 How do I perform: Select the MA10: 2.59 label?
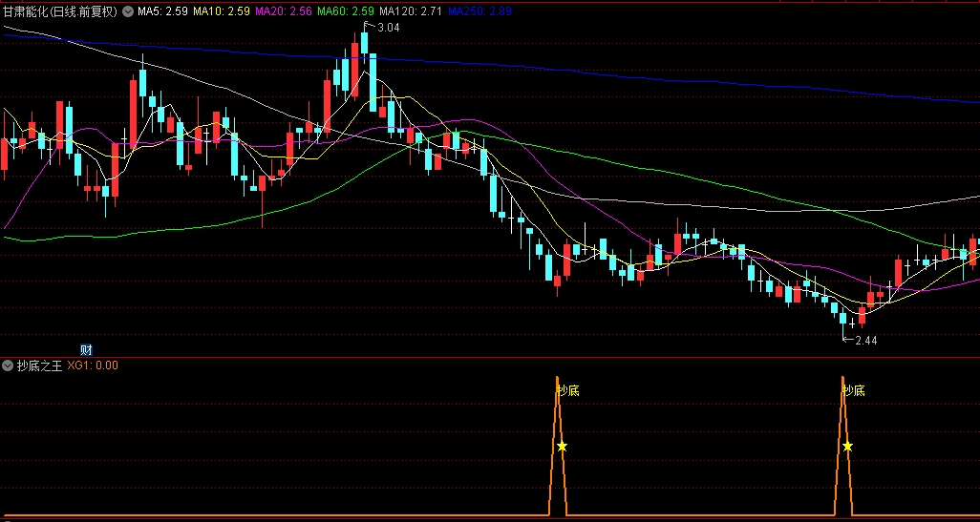point(222,10)
